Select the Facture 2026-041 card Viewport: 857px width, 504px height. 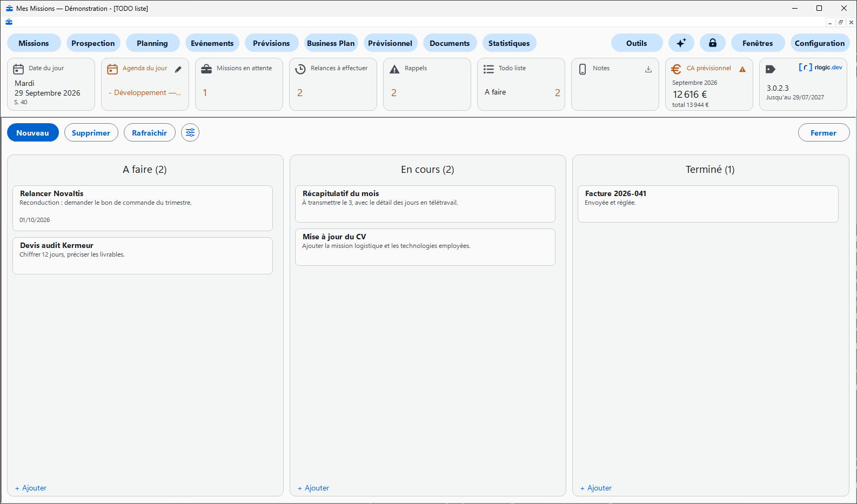pyautogui.click(x=708, y=204)
